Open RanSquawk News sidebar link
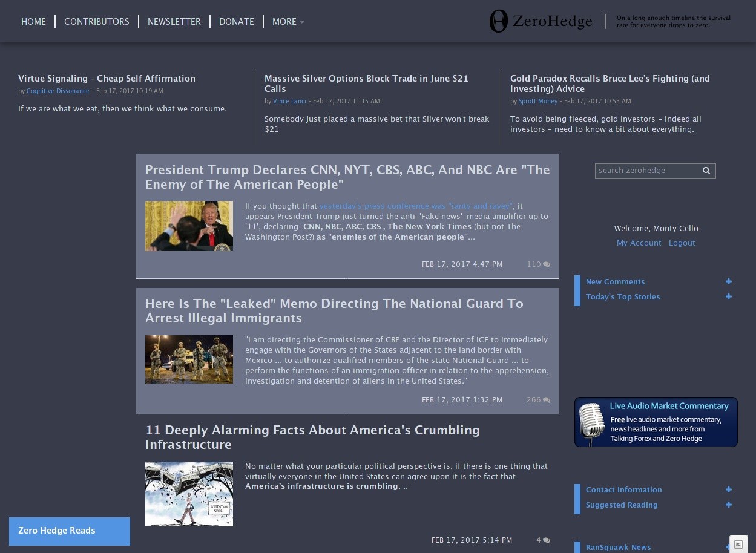756x553 pixels. (618, 547)
